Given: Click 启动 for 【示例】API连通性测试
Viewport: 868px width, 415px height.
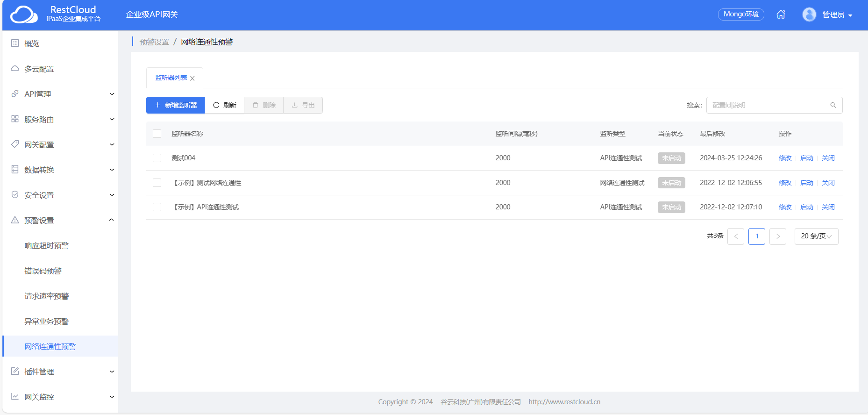Looking at the screenshot, I should tap(807, 207).
